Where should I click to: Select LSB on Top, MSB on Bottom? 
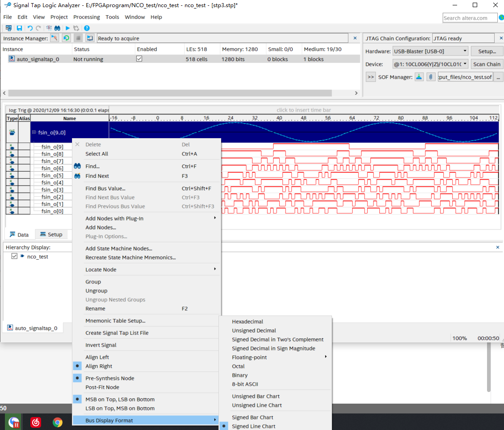pos(120,408)
